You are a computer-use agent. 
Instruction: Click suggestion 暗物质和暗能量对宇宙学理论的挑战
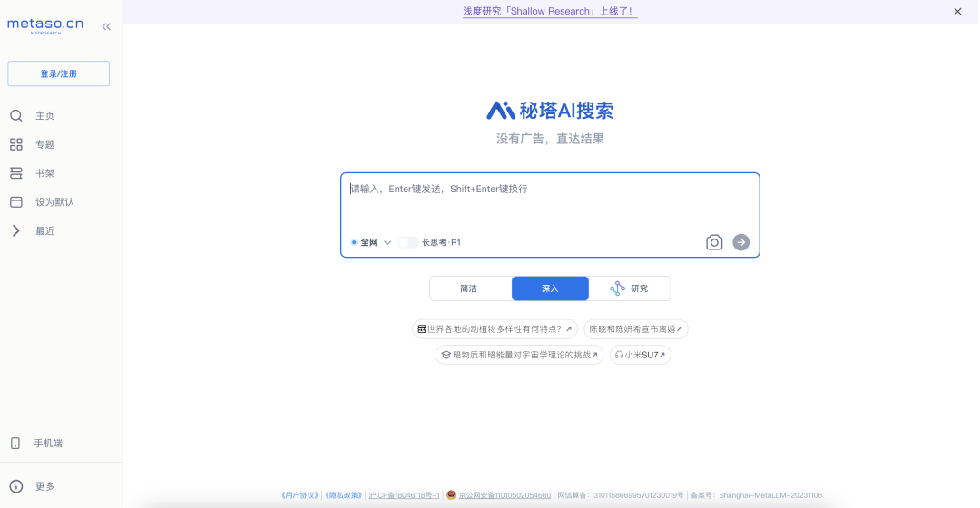(x=519, y=355)
